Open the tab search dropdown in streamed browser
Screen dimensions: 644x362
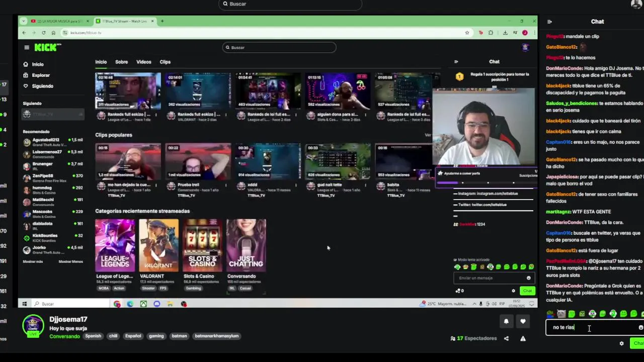[x=24, y=21]
